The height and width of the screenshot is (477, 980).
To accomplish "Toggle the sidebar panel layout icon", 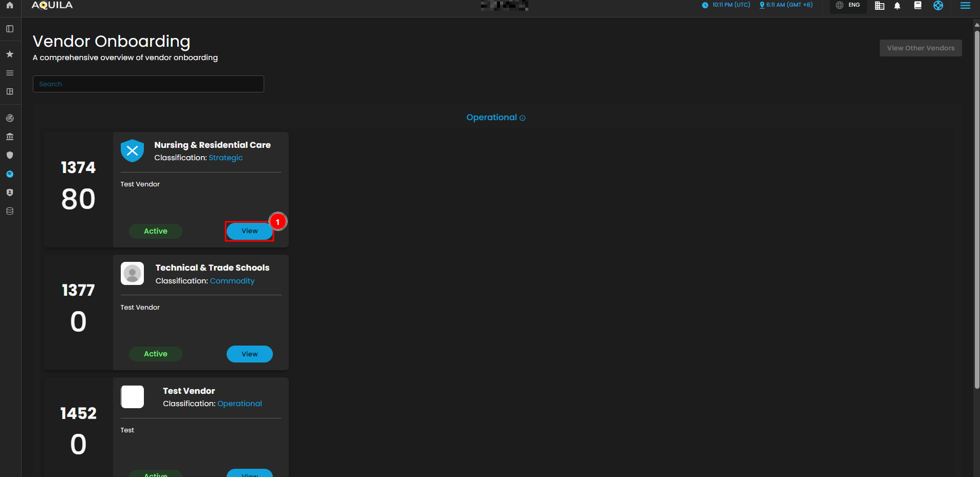I will 10,29.
